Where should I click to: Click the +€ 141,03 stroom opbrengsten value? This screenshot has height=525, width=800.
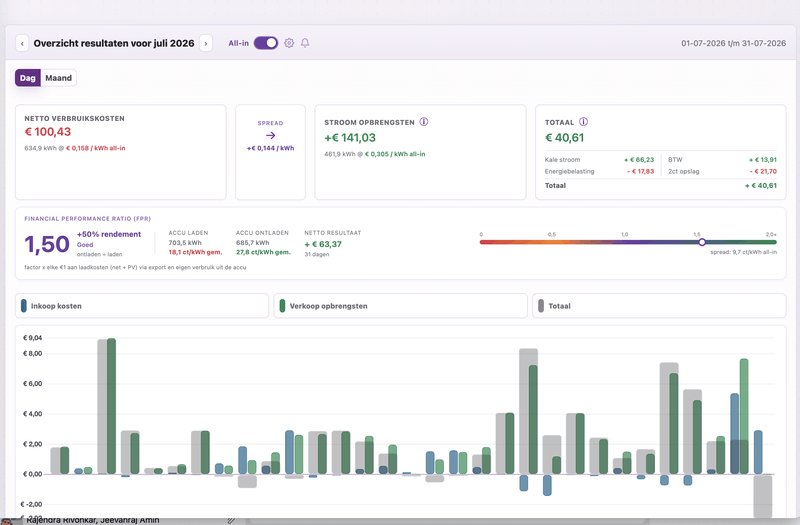350,138
